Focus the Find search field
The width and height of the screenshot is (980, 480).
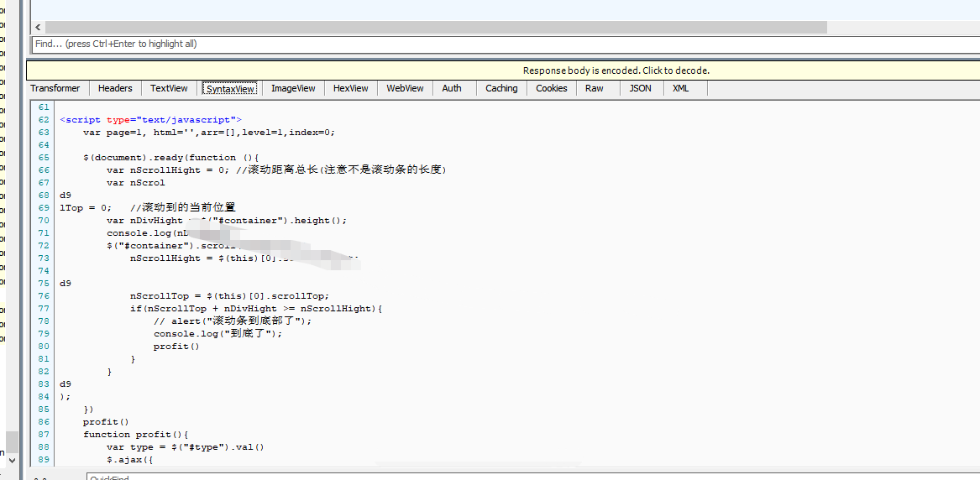coord(506,44)
